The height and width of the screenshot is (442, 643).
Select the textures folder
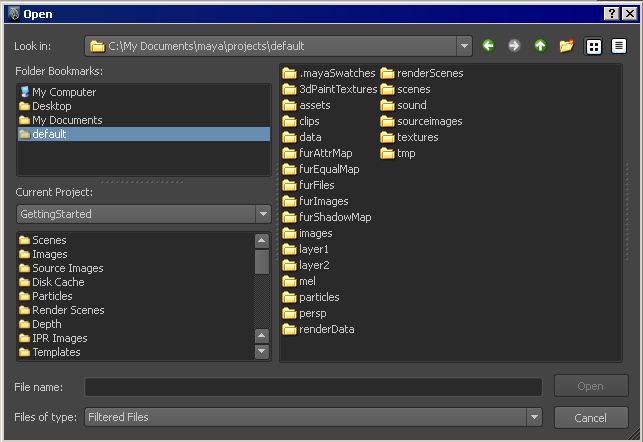(x=409, y=137)
